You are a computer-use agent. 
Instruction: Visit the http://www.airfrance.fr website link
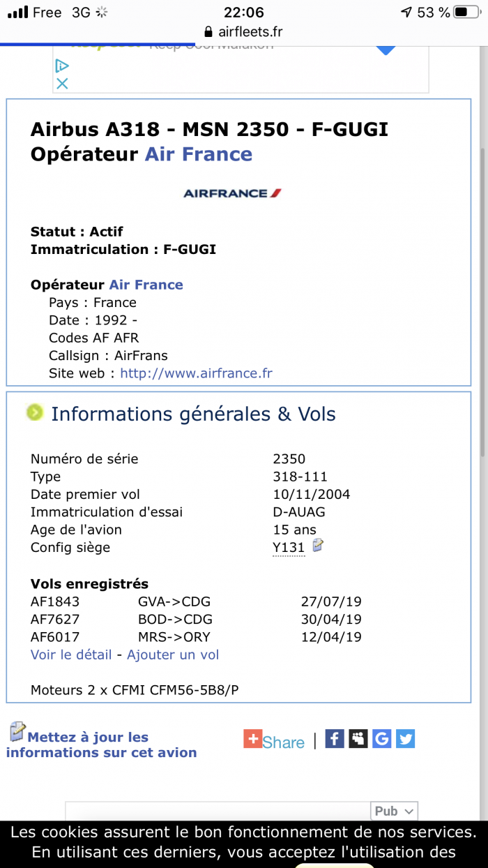pos(196,373)
